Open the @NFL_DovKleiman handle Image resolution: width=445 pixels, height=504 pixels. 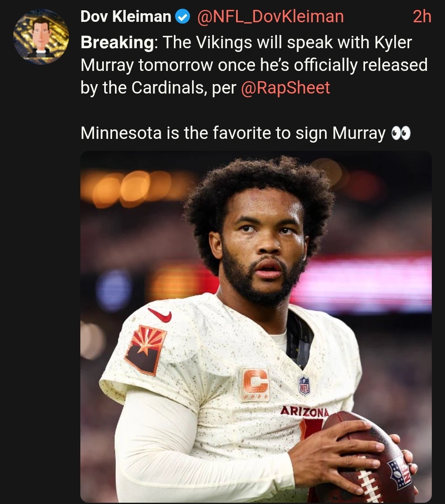click(271, 17)
